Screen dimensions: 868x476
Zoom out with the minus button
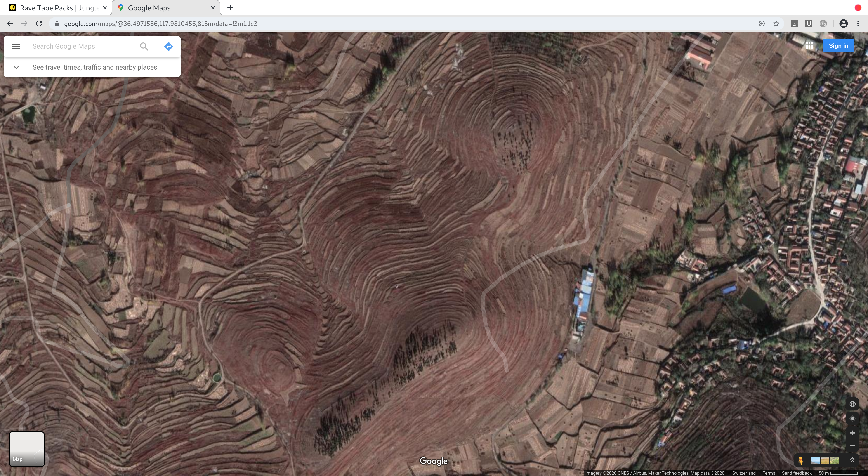(852, 445)
